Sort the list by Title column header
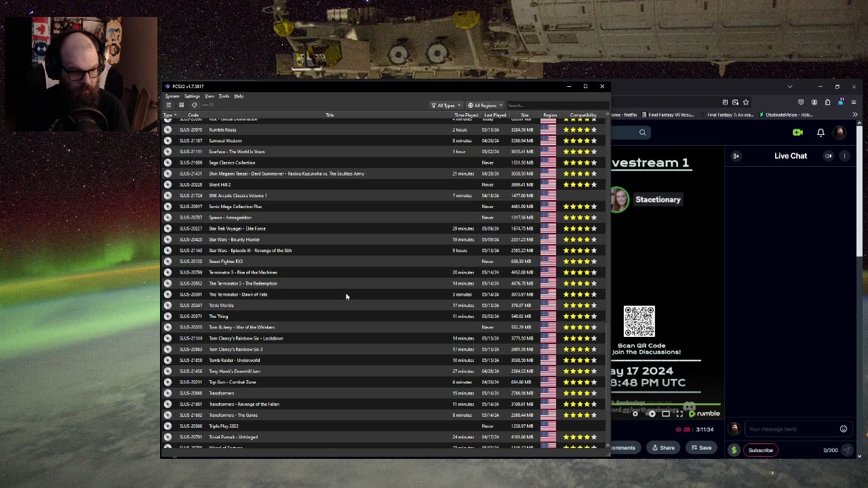The width and height of the screenshot is (868, 488). (x=330, y=115)
